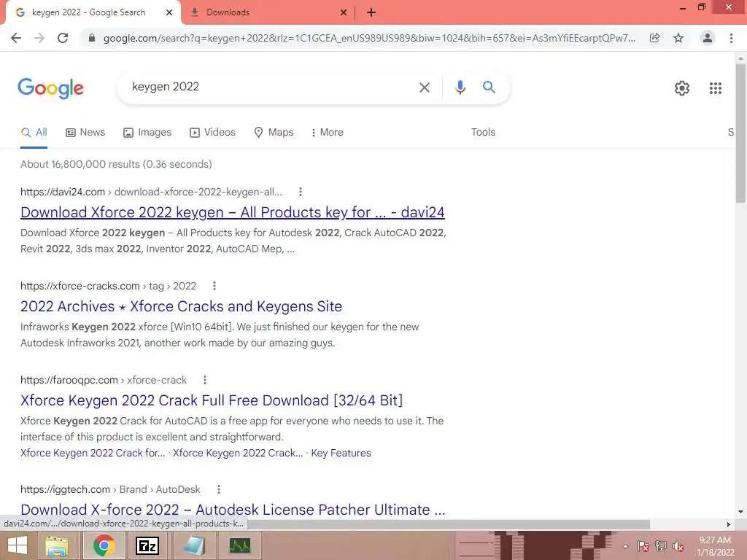The height and width of the screenshot is (560, 747).
Task: Click the Chrome taskbar icon
Action: [x=104, y=545]
